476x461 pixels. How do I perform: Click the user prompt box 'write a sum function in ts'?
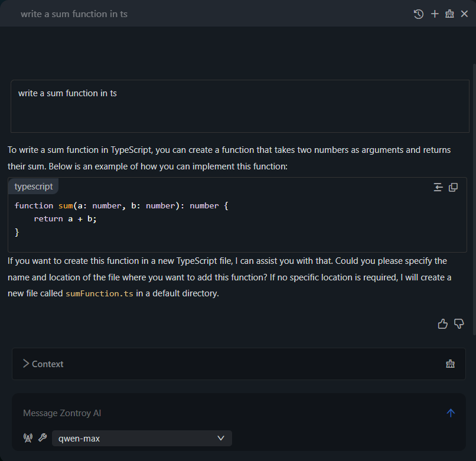point(240,106)
